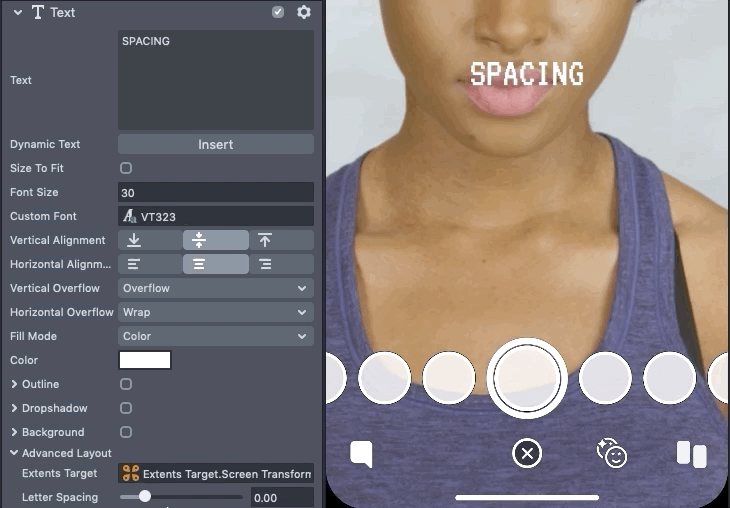Screen dimensions: 730x508
Task: Collapse the Text component chevron
Action: pos(18,13)
